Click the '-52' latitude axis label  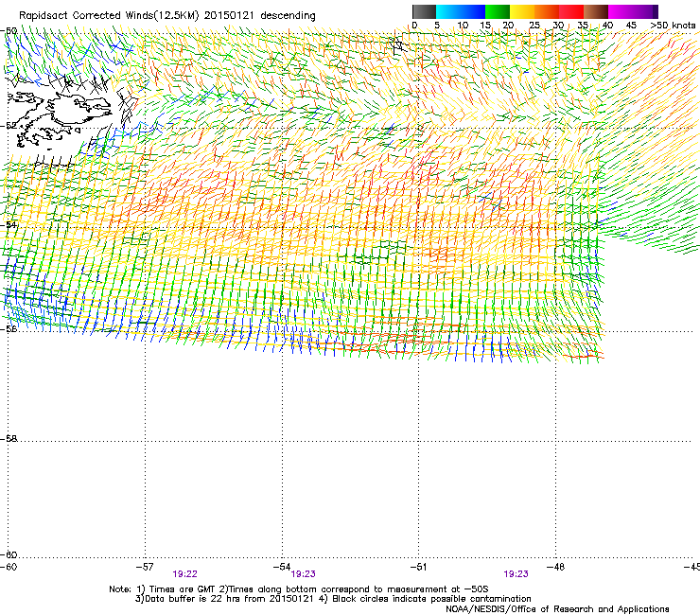(9, 126)
